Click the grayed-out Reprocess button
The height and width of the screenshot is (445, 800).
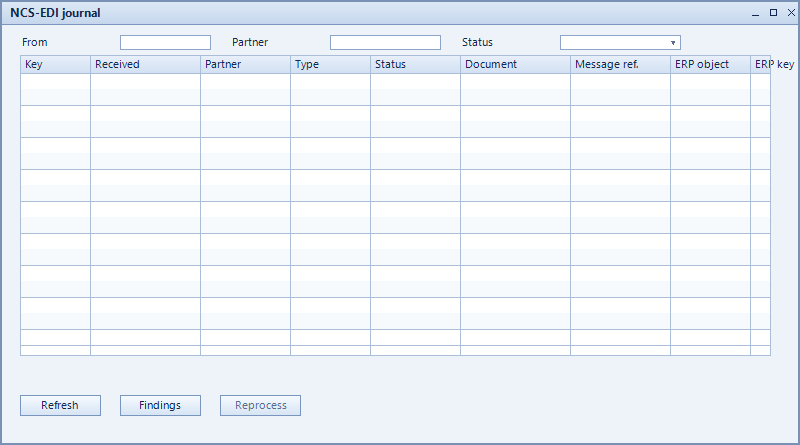pos(260,405)
